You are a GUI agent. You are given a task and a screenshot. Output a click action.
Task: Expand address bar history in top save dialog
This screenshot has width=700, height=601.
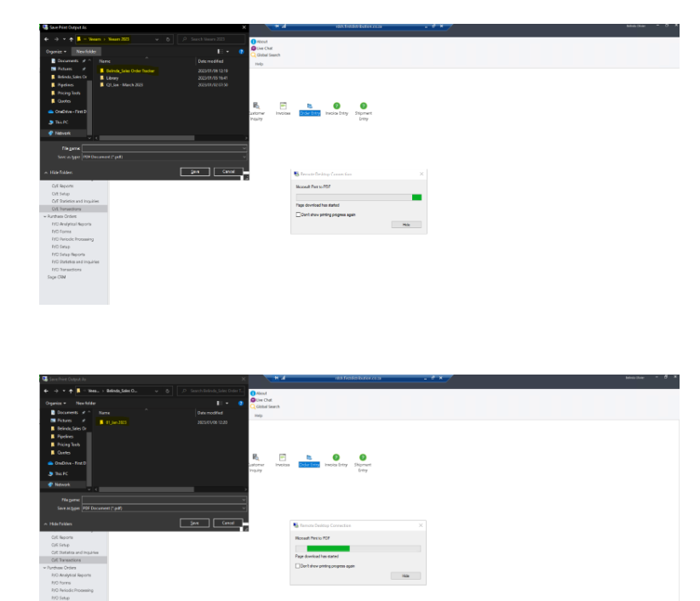157,39
